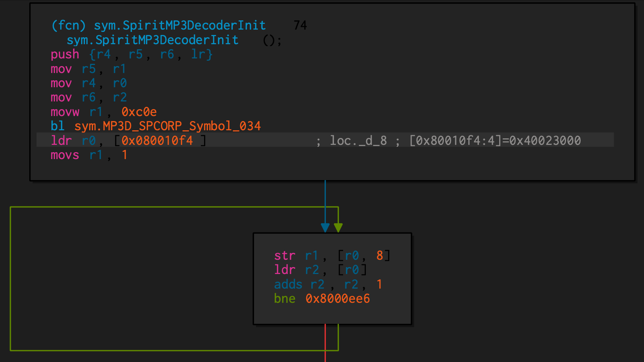
Task: Select the movs r1, 1 instruction
Action: [x=88, y=155]
